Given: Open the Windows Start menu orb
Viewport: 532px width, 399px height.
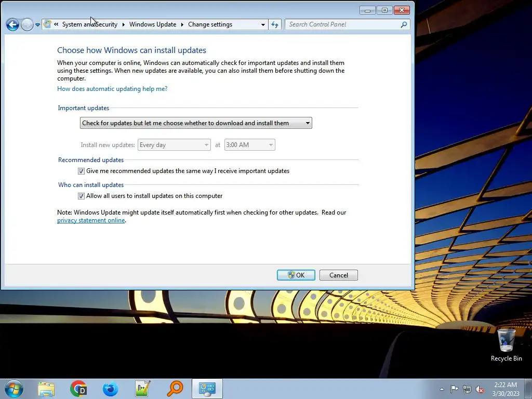Looking at the screenshot, I should (x=14, y=389).
